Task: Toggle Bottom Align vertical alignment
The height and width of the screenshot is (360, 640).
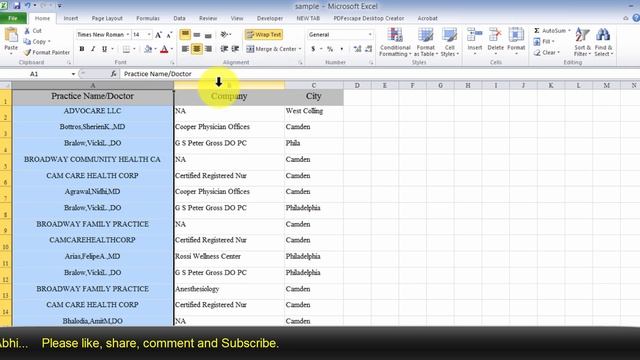Action: pos(208,35)
